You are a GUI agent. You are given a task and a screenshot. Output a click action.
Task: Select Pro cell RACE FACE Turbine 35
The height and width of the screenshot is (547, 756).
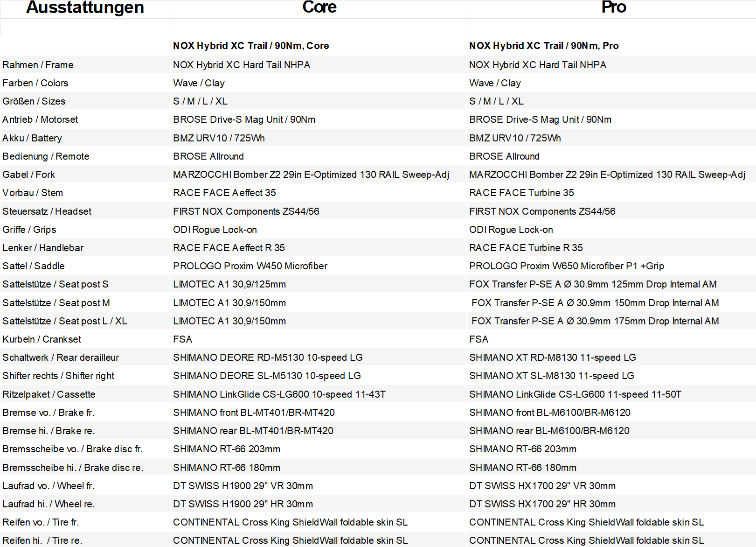click(521, 193)
